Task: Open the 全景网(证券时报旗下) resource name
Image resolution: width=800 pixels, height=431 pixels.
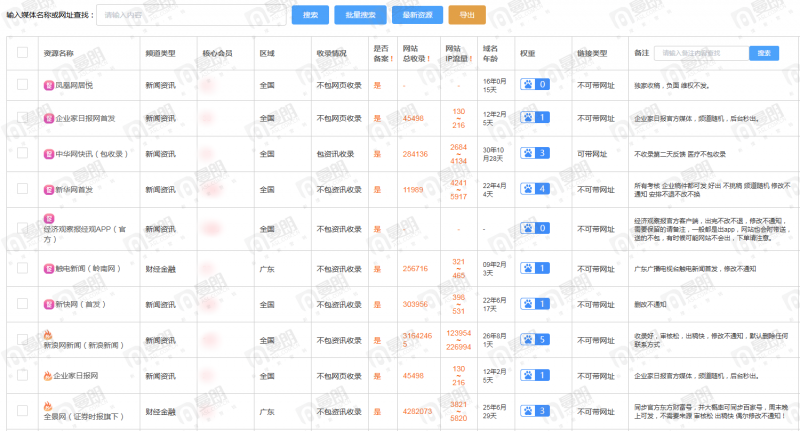Action: point(84,416)
